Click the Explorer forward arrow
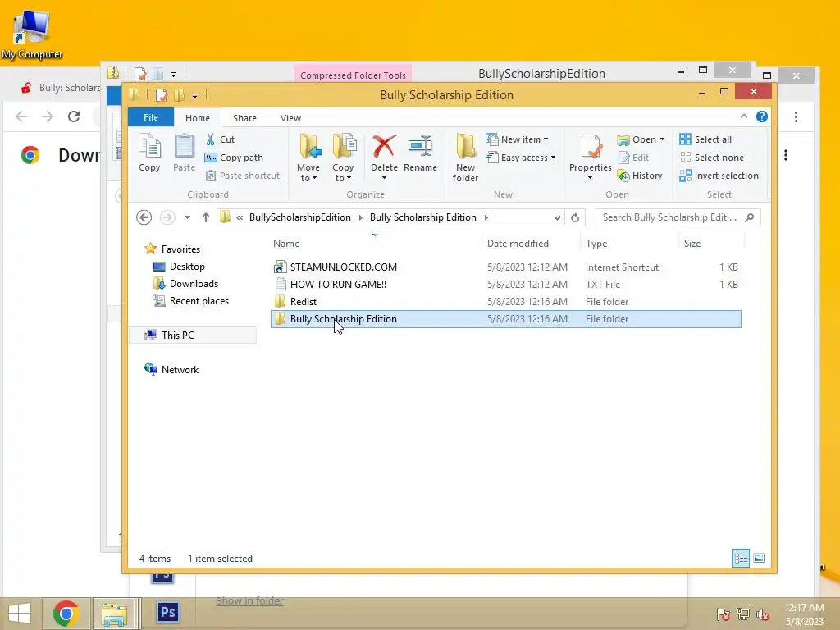Screen dimensions: 840x630 (x=167, y=217)
